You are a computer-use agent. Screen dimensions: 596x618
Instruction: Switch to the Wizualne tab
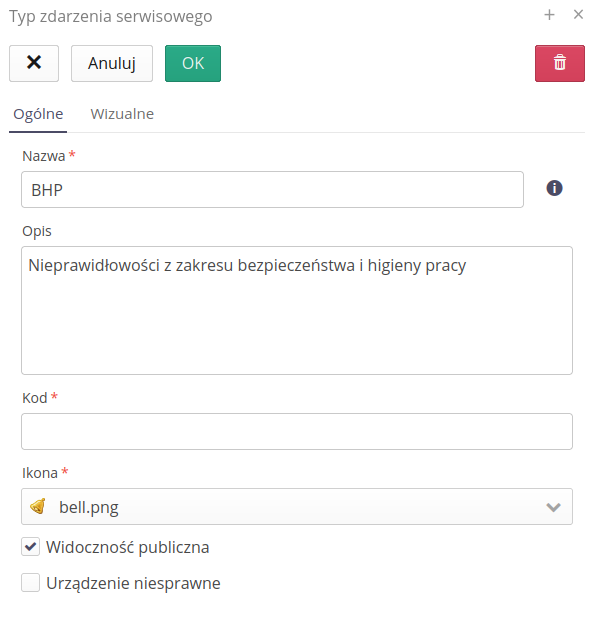coord(122,114)
